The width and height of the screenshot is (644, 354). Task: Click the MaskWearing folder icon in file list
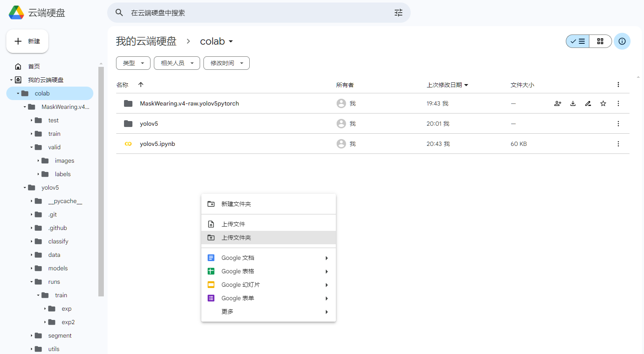pos(128,103)
